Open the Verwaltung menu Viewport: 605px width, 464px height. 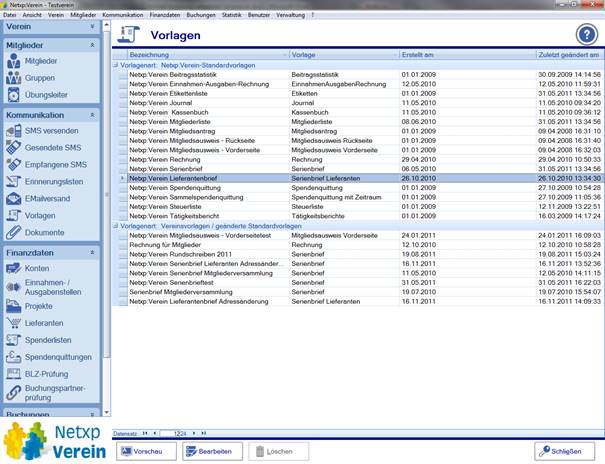[x=291, y=15]
